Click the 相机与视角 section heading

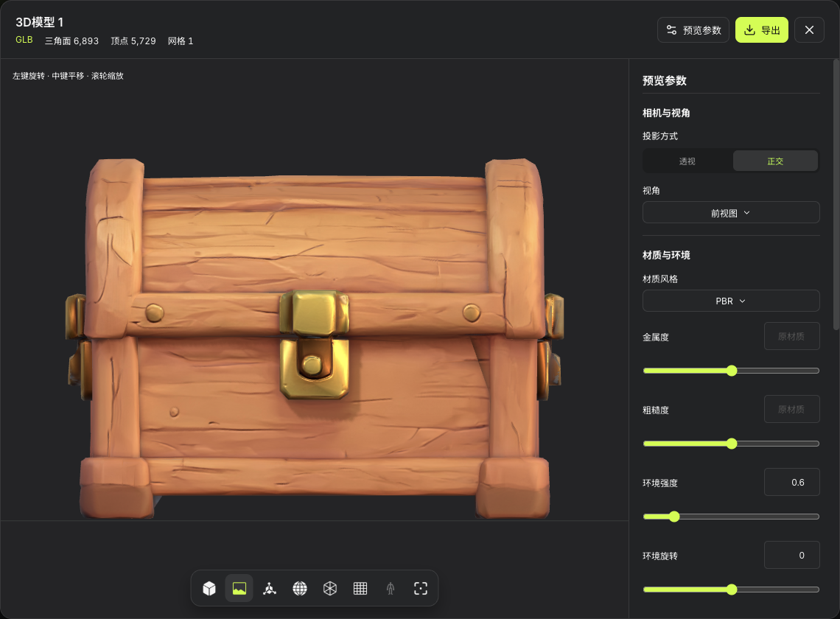click(666, 113)
